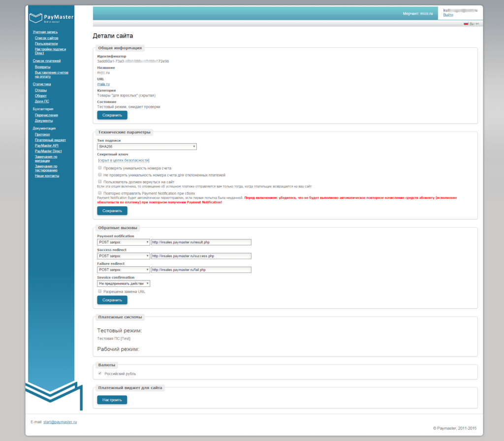
Task: Go to 'Возвраты' in the sidebar menu
Action: pyautogui.click(x=42, y=66)
